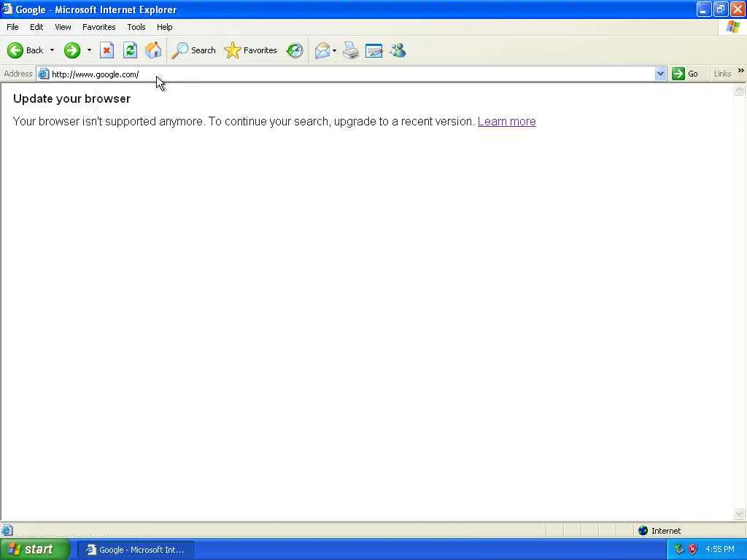Click the Windows flag logo throbber
The image size is (747, 560).
click(x=732, y=27)
